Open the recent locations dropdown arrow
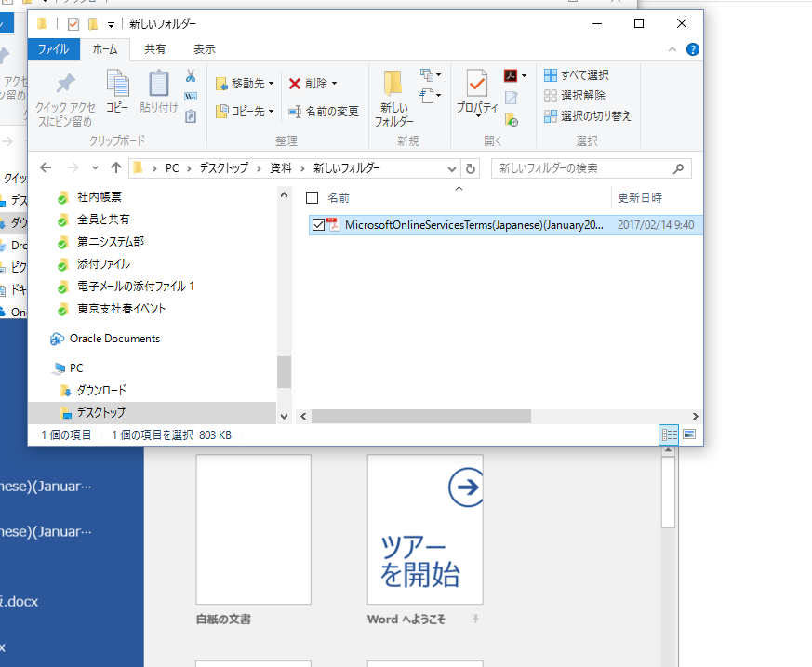The image size is (812, 667). [x=95, y=167]
